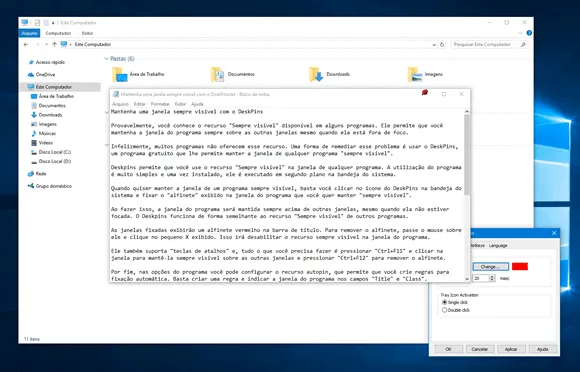Open Vídeos in sidebar tree
Screen dimensions: 580x372
point(46,143)
